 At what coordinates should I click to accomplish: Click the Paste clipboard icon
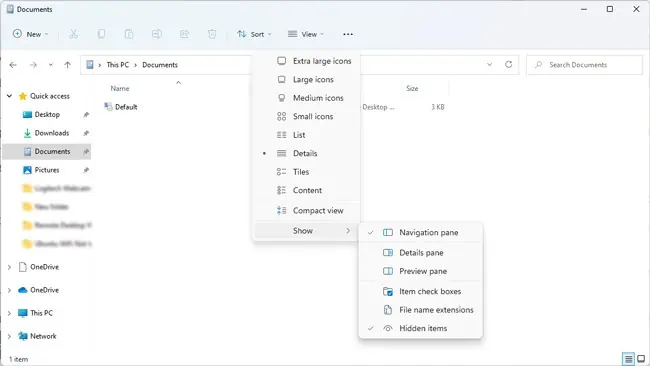pyautogui.click(x=129, y=34)
